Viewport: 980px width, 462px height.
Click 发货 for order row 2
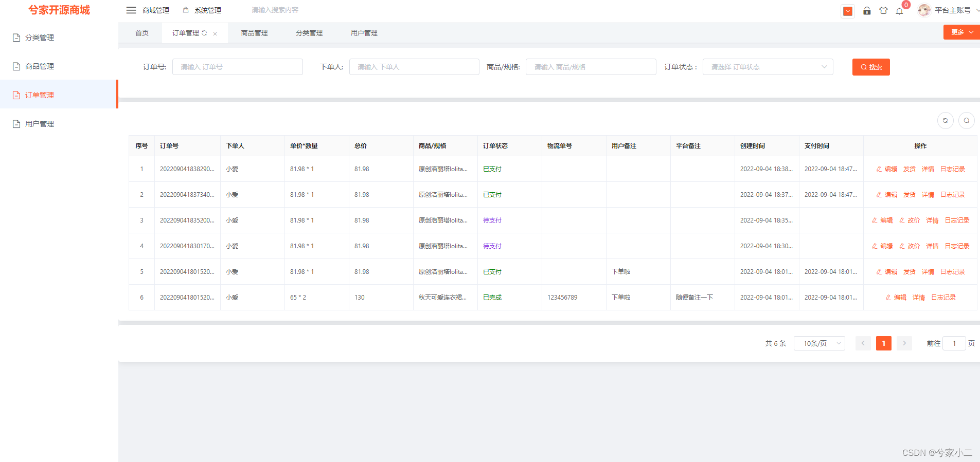(x=910, y=195)
